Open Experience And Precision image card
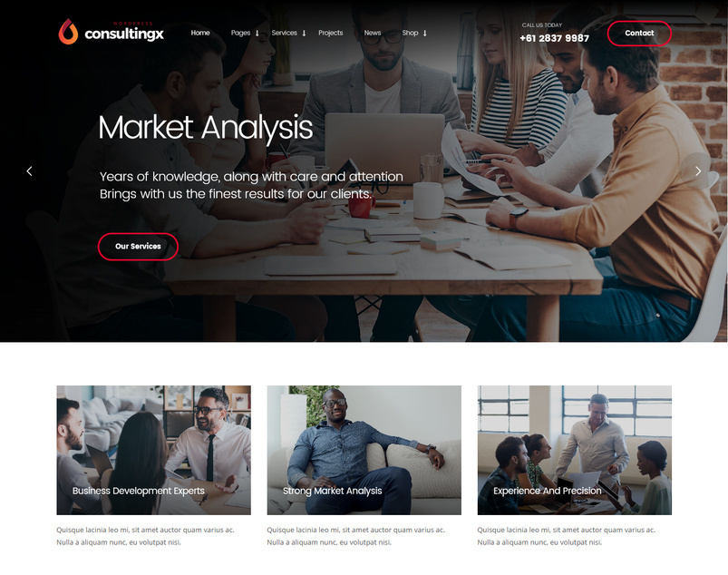Viewport: 728px width, 575px height. [x=574, y=450]
